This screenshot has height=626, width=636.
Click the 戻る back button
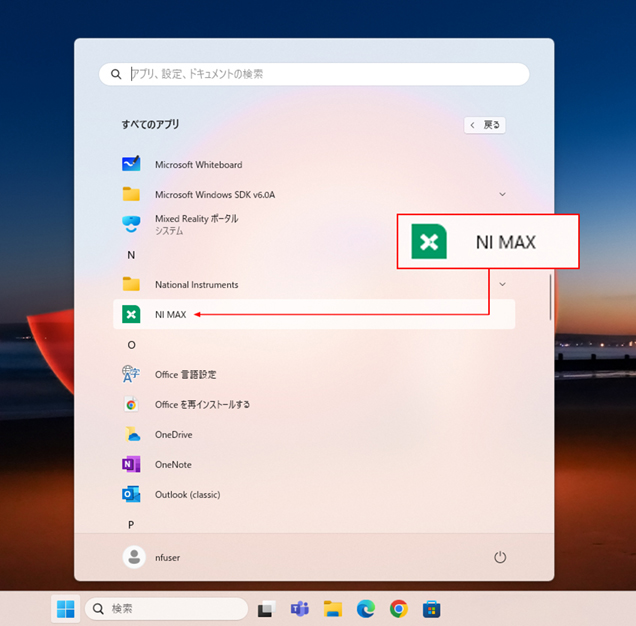click(x=485, y=125)
